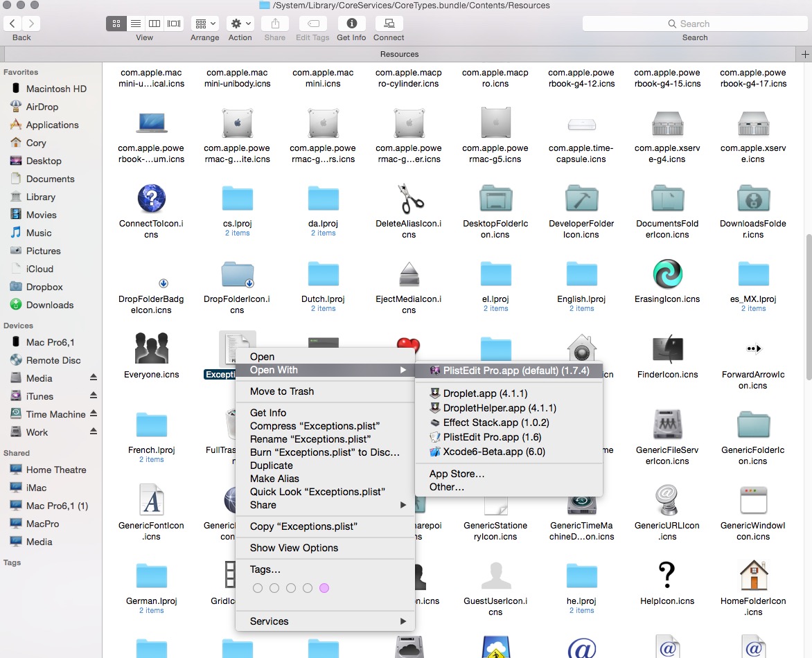Click the Get Info toolbar icon
812x658 pixels.
coord(352,24)
